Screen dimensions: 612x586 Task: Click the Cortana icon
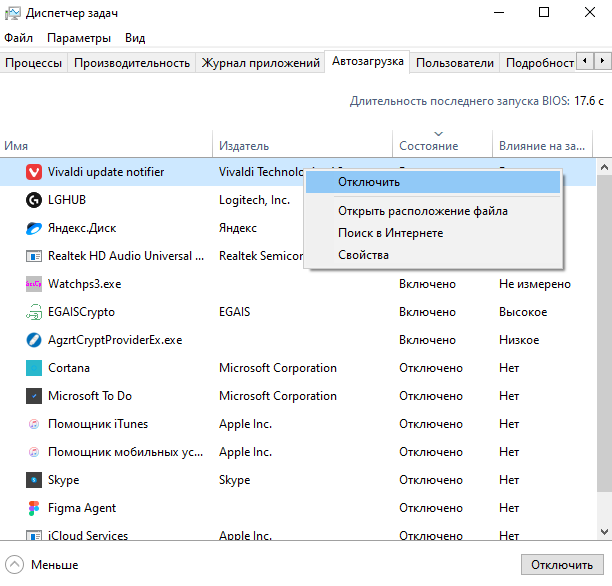(x=34, y=368)
